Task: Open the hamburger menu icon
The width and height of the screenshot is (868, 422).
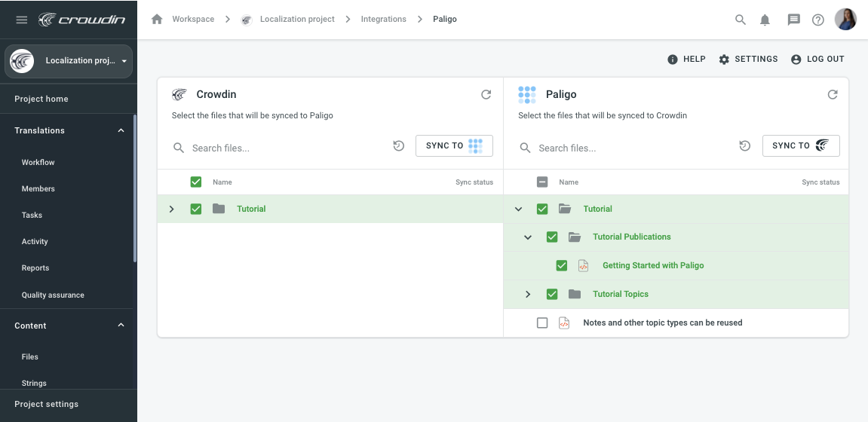Action: click(21, 20)
